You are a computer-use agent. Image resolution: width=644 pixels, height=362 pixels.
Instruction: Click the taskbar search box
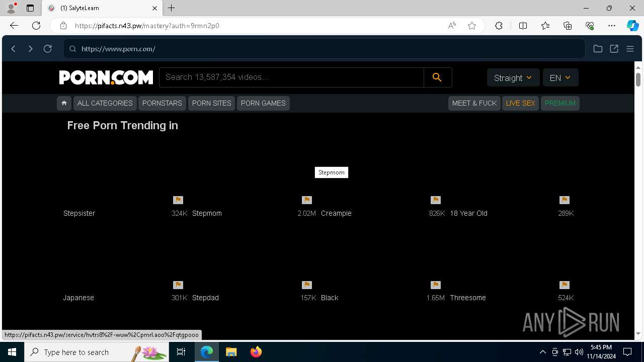(x=97, y=352)
